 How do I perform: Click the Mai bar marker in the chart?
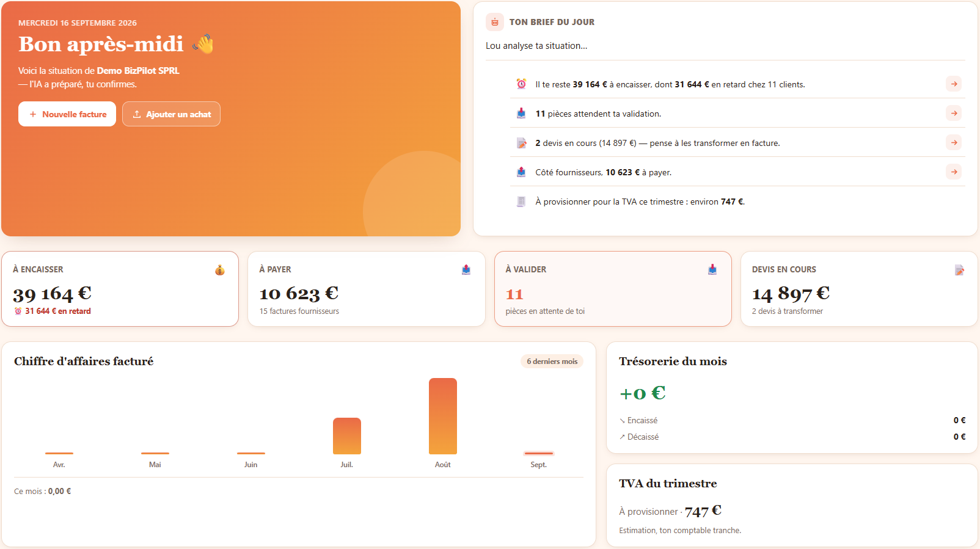(x=155, y=453)
